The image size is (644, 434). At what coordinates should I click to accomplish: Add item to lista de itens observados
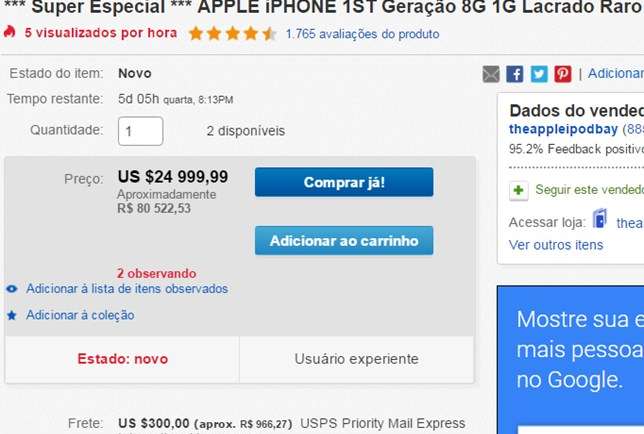127,289
